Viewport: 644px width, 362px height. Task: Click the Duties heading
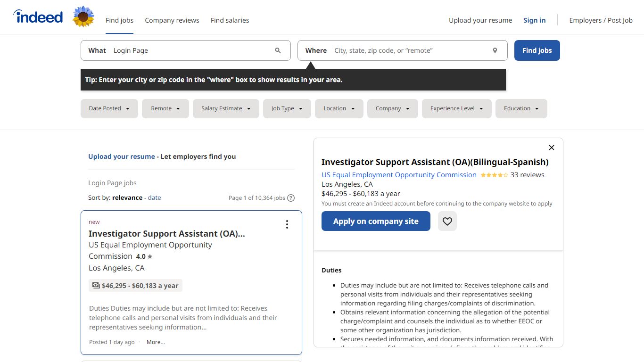tap(331, 270)
